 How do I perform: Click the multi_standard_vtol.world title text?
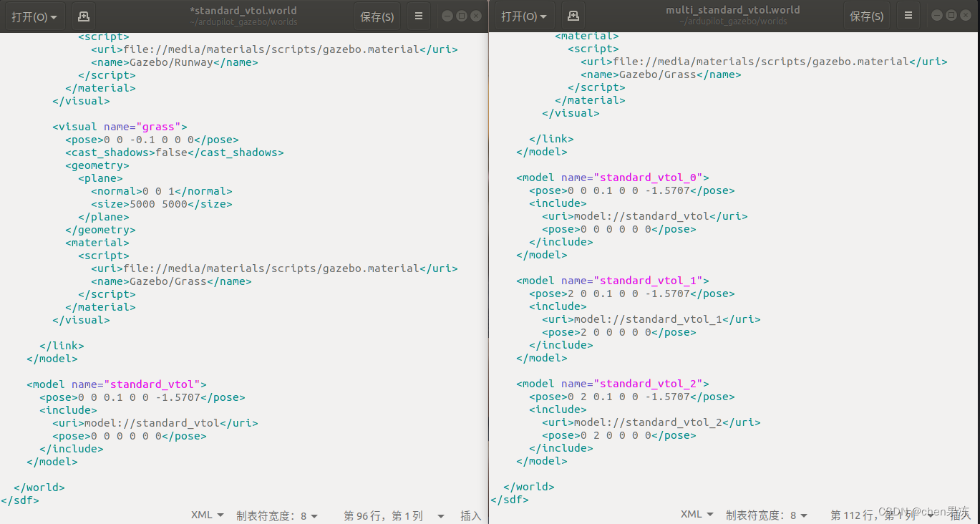click(x=732, y=11)
